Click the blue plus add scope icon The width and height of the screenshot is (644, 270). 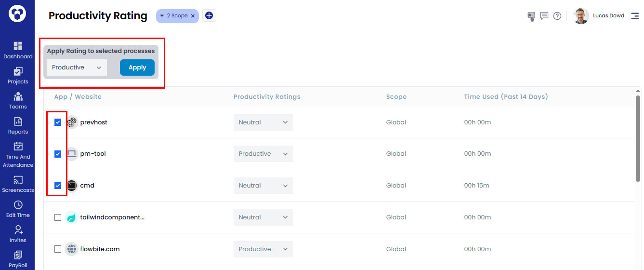209,16
